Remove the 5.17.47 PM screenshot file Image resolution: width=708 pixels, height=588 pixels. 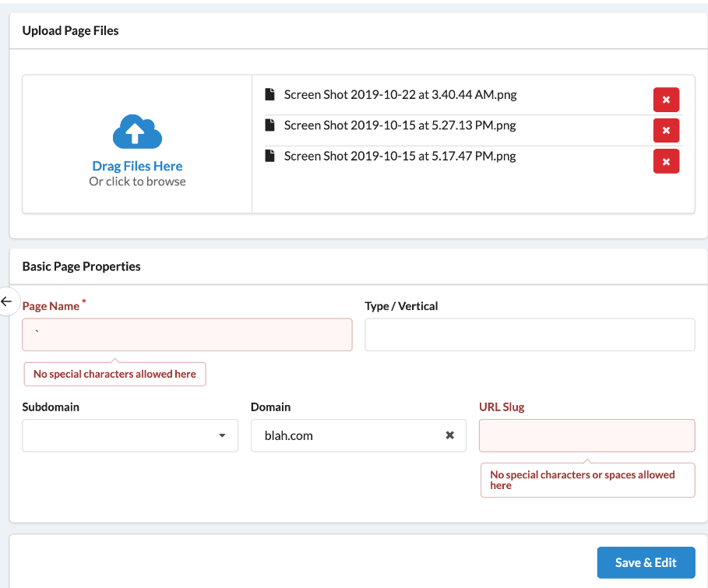click(x=666, y=161)
